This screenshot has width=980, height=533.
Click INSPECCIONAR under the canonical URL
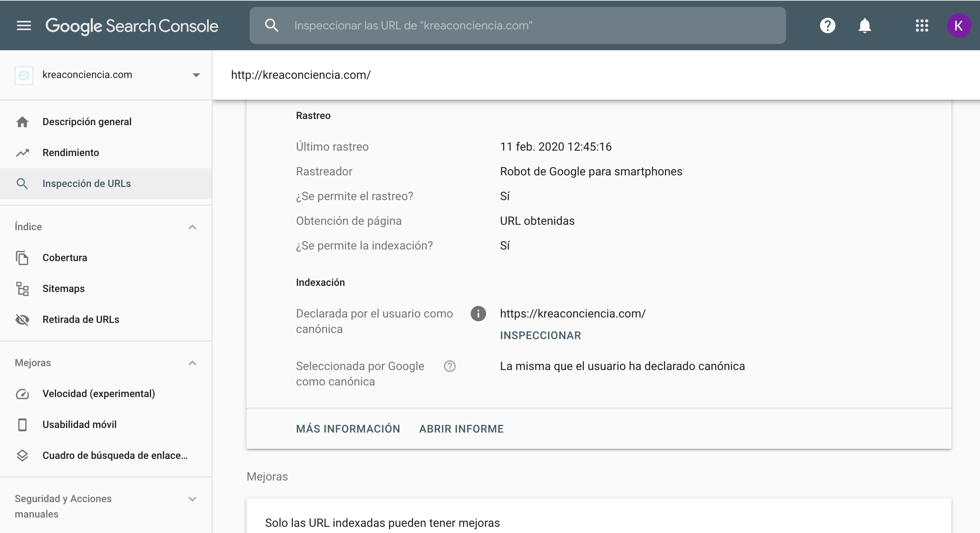tap(540, 335)
